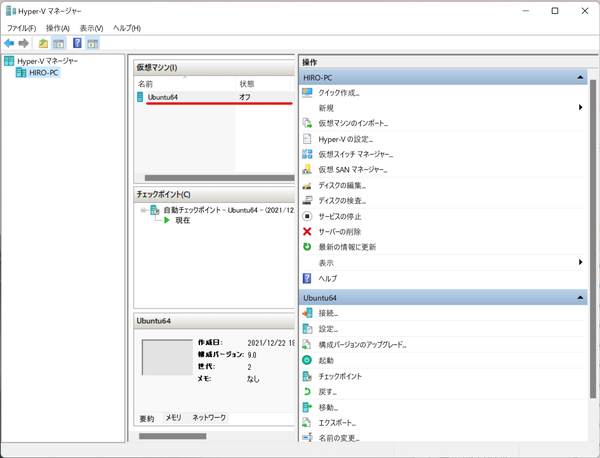
Task: Click the 移動 move icon
Action: [x=307, y=407]
